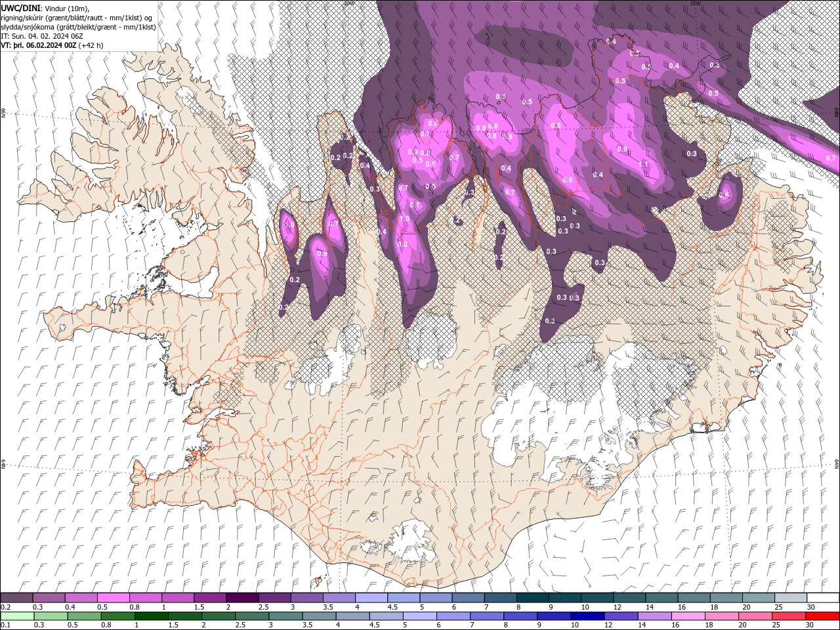840x630 pixels.
Task: Pick the lower legend swatch starting at 2.5
Action: click(252, 616)
